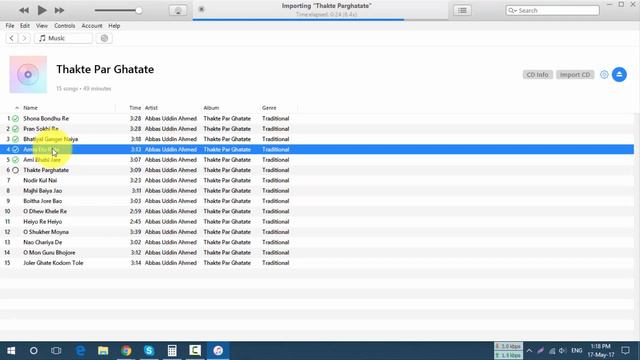Open Cortana search circle in taskbar
Viewport: 640px width, 360px height.
(33, 351)
